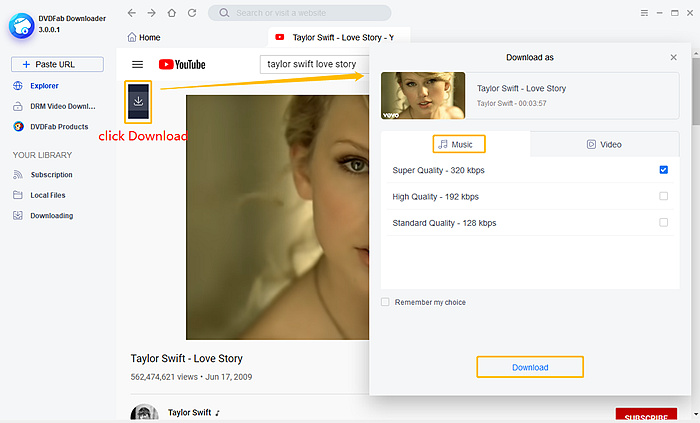Viewport: 700px width, 423px height.
Task: Click the 562,474,621 views text
Action: [x=164, y=377]
